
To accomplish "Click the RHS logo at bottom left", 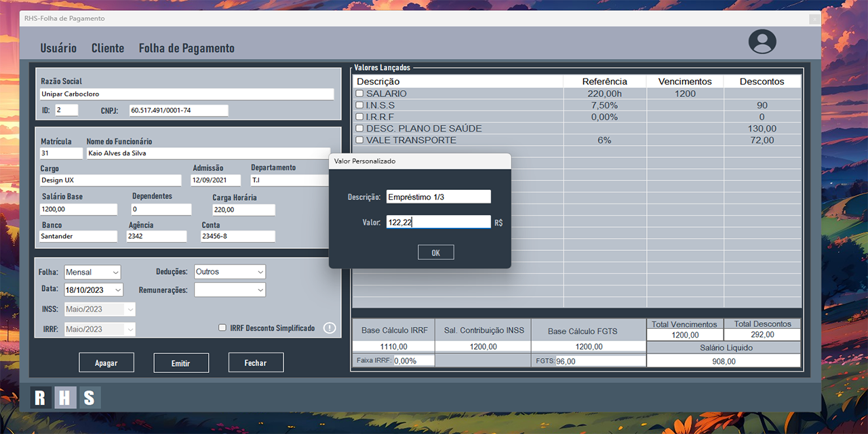I will tap(65, 398).
